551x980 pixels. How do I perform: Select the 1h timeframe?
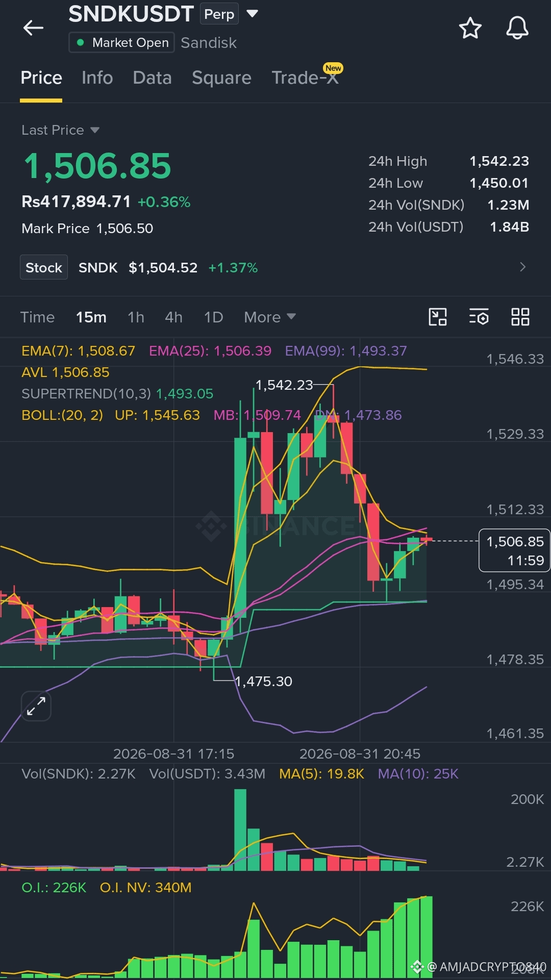pyautogui.click(x=136, y=317)
